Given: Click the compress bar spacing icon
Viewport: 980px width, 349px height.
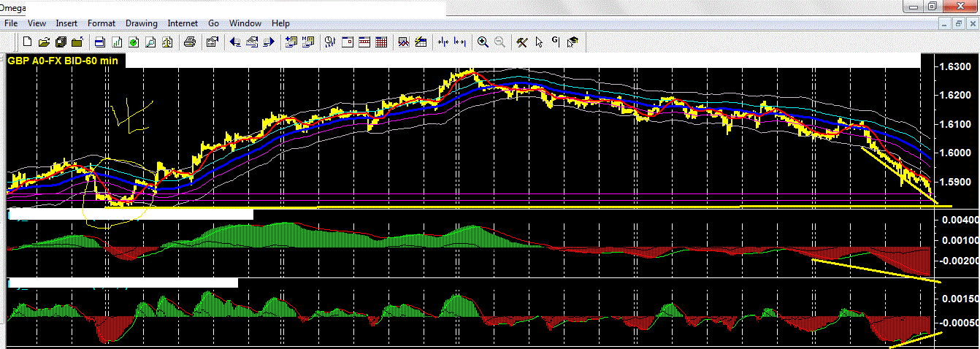Looking at the screenshot, I should [x=443, y=42].
